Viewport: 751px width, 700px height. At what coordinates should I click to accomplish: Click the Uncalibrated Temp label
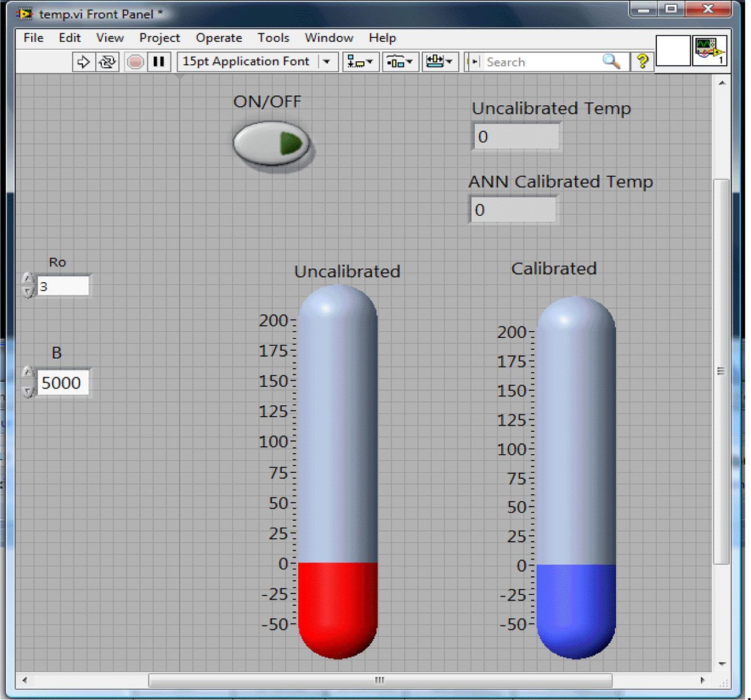[x=551, y=109]
